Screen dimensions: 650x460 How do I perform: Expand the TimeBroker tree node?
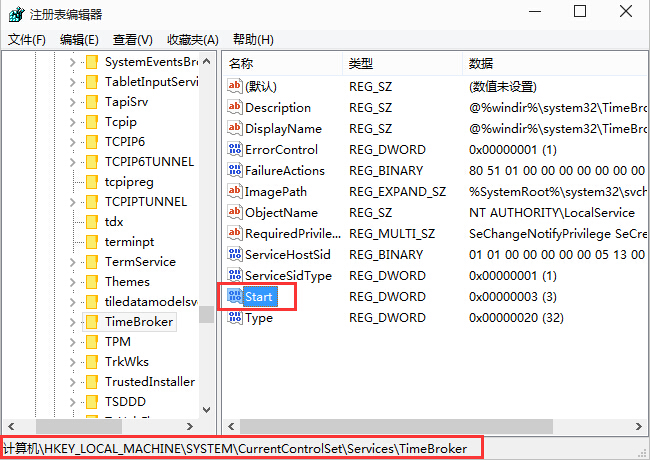pyautogui.click(x=73, y=322)
